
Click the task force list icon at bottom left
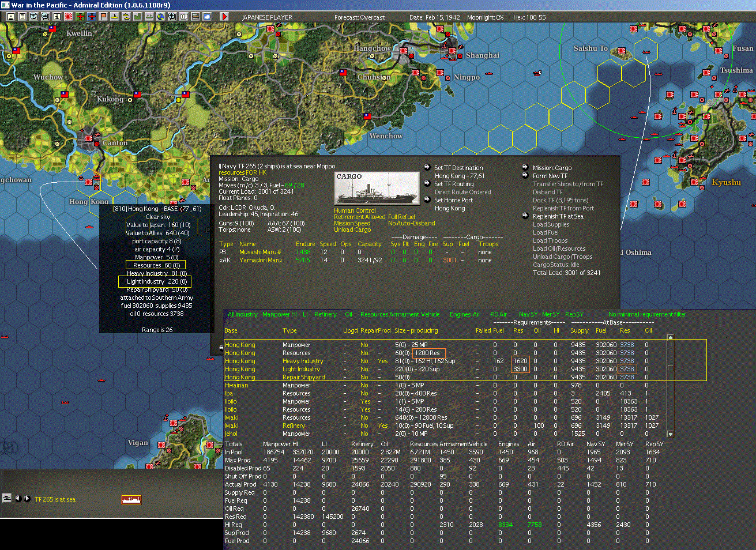point(7,498)
